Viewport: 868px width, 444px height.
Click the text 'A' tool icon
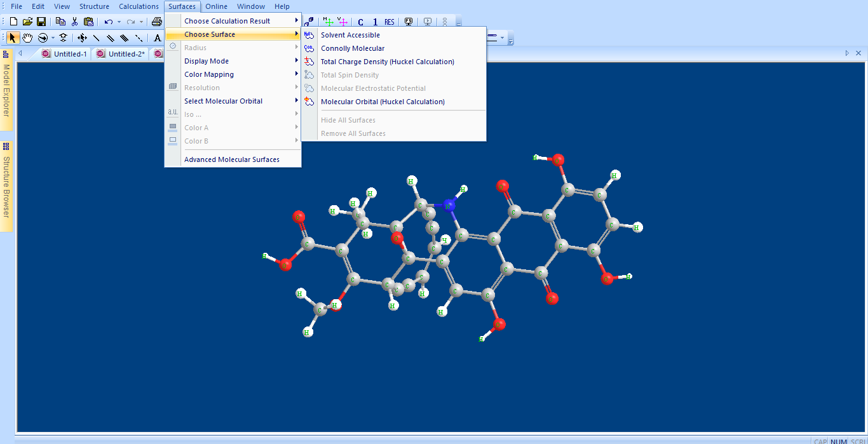click(x=158, y=38)
